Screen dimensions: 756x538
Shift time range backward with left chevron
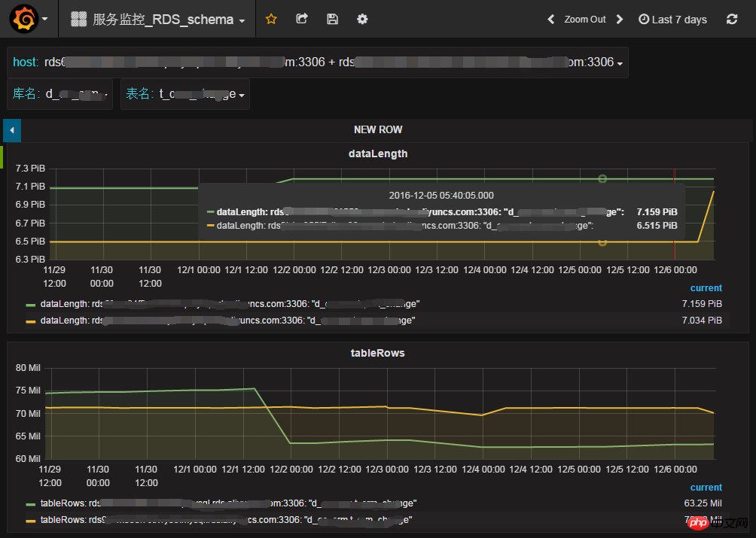551,20
